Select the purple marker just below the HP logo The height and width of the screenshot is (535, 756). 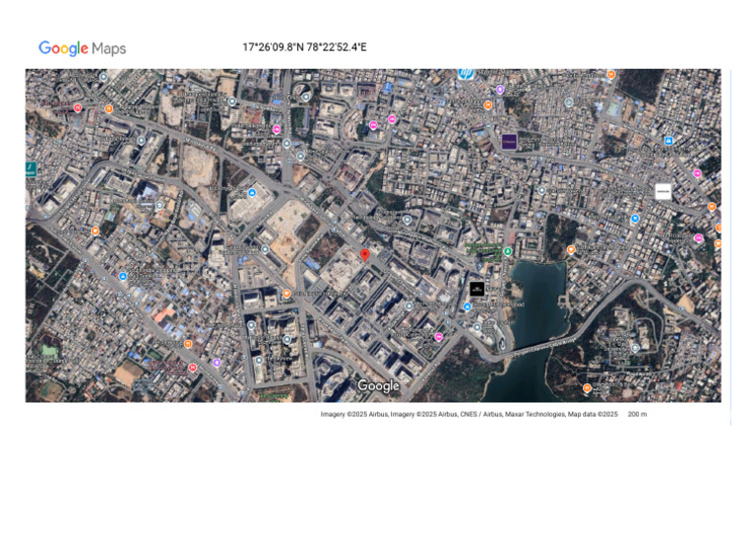(x=500, y=90)
